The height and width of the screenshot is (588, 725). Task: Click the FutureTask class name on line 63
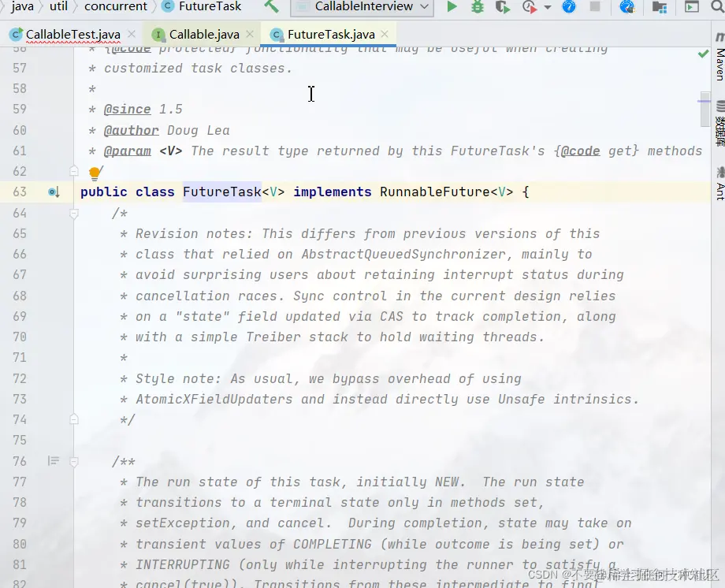[222, 192]
